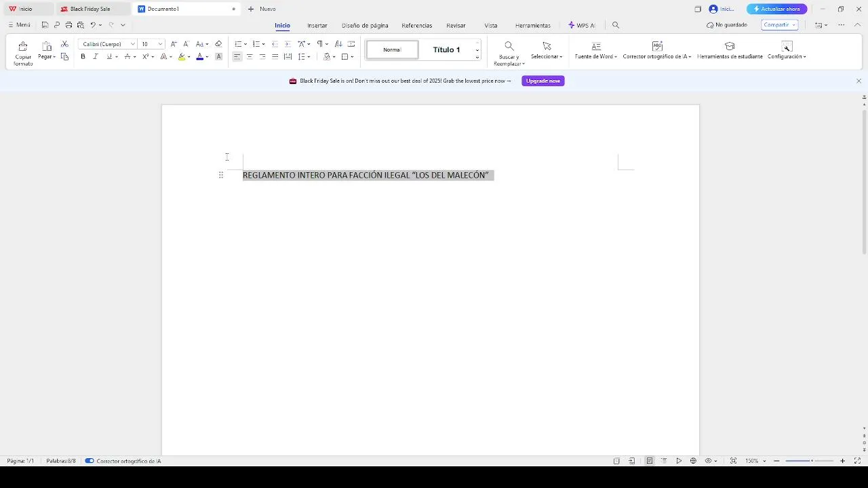Toggle Bold formatting
This screenshot has width=868, height=488.
click(83, 57)
